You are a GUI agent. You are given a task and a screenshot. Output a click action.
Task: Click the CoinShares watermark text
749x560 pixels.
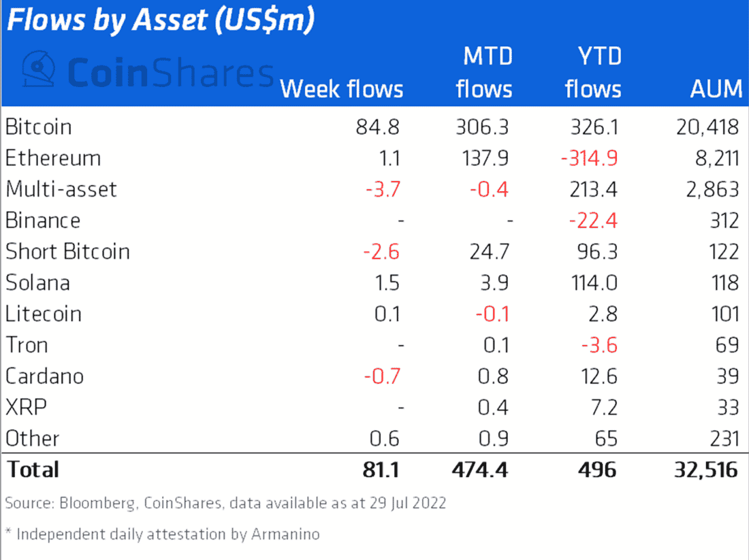(x=170, y=73)
